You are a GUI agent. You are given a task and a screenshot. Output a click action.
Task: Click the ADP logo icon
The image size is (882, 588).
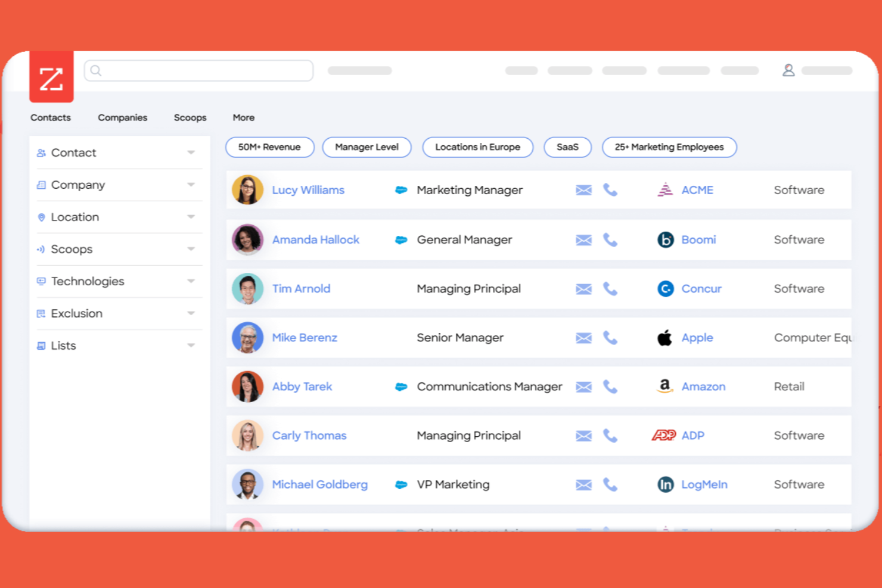pyautogui.click(x=663, y=435)
